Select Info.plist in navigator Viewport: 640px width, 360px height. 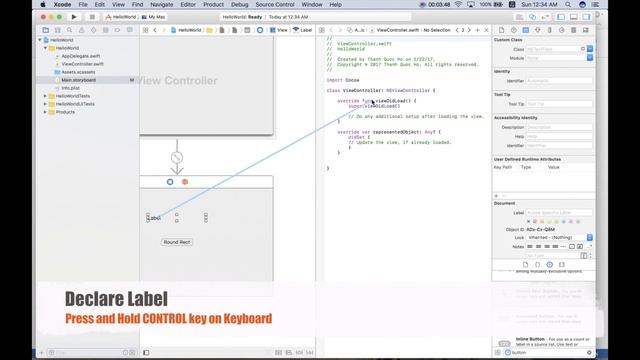[x=70, y=88]
